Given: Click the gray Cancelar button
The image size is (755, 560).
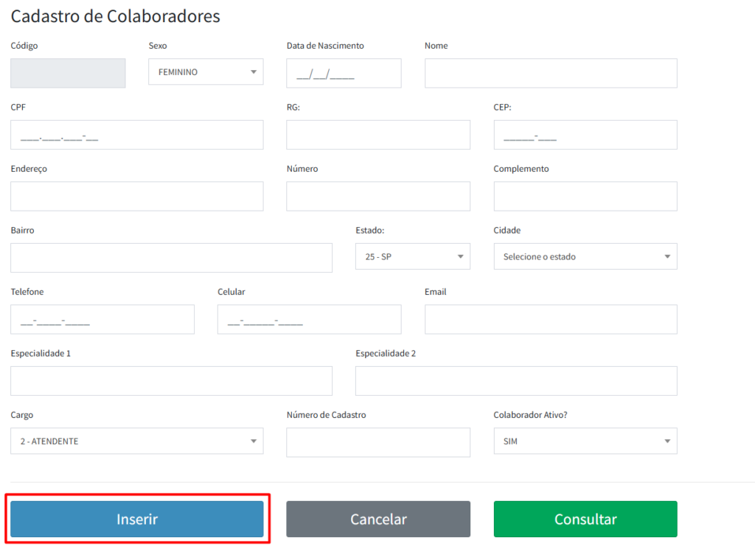Looking at the screenshot, I should coord(377,519).
